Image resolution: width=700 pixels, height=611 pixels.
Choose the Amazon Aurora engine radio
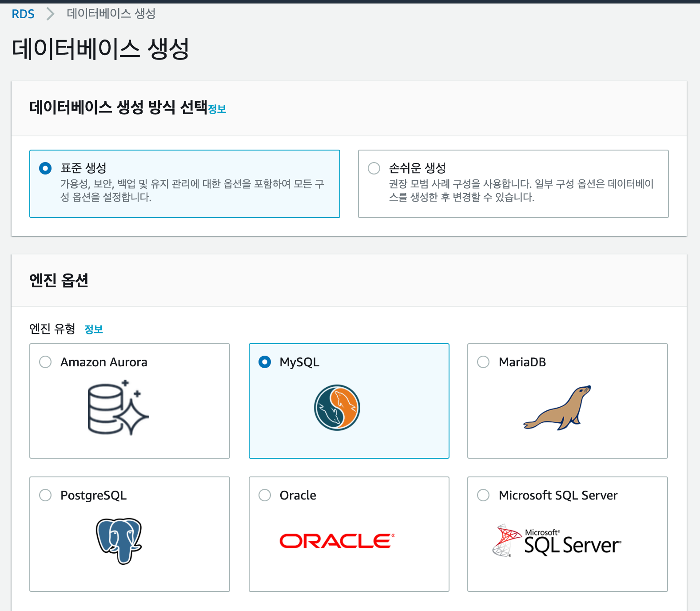(45, 362)
